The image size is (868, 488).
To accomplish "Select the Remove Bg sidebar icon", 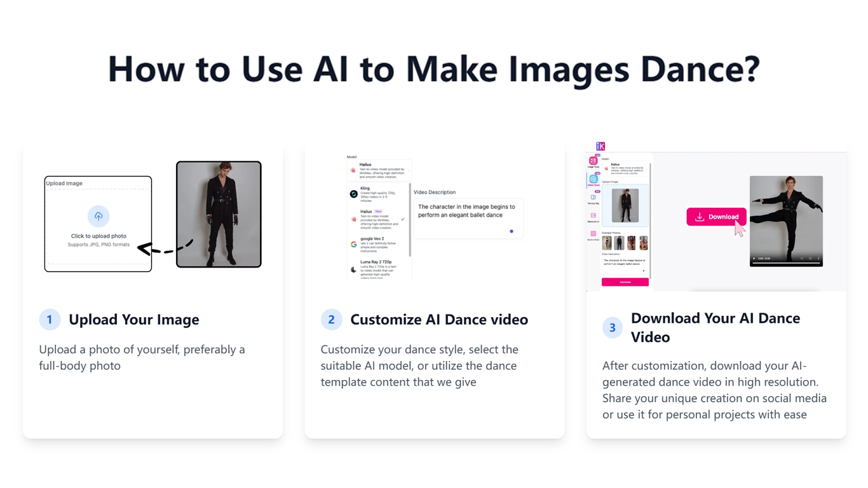I will 593,198.
